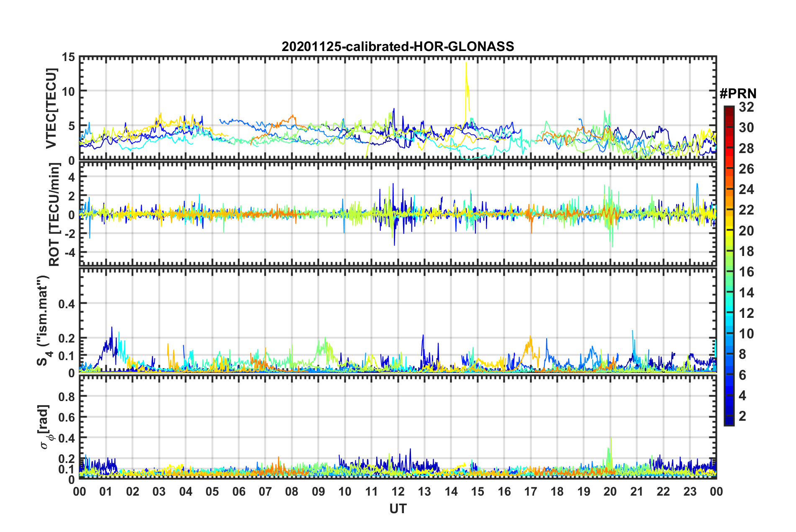Click the x-axis hour label 21
Image resolution: width=796 pixels, height=532 pixels.
tap(637, 491)
